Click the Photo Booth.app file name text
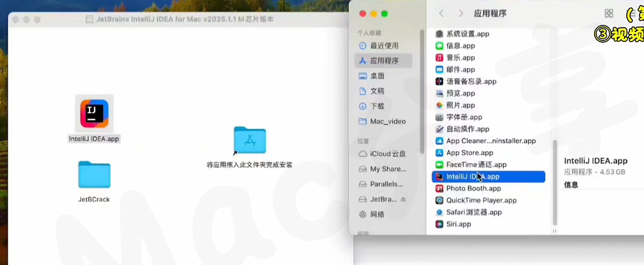This screenshot has height=265, width=644. tap(474, 189)
